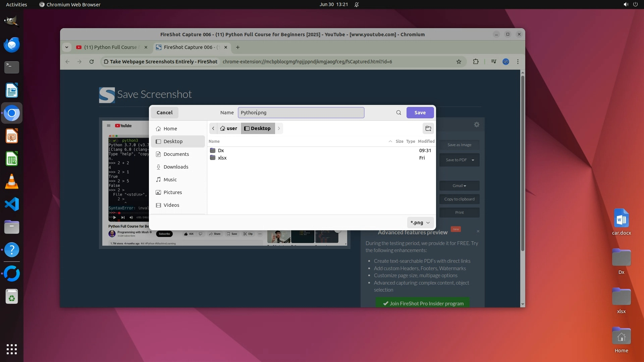Open Visual Studio Code from the dock
The width and height of the screenshot is (644, 362).
[x=12, y=204]
